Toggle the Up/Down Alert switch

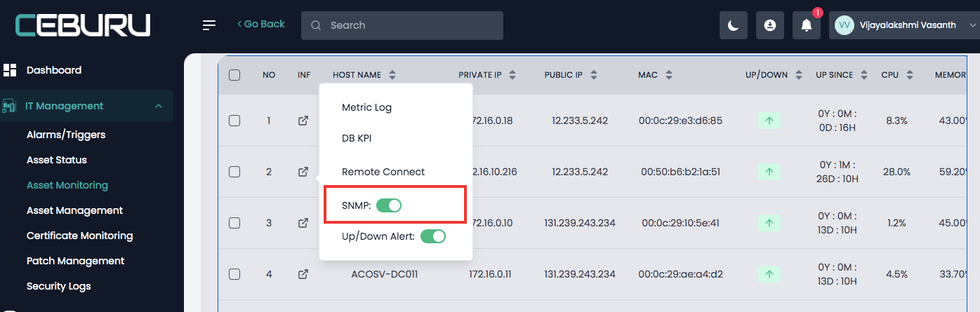click(433, 236)
